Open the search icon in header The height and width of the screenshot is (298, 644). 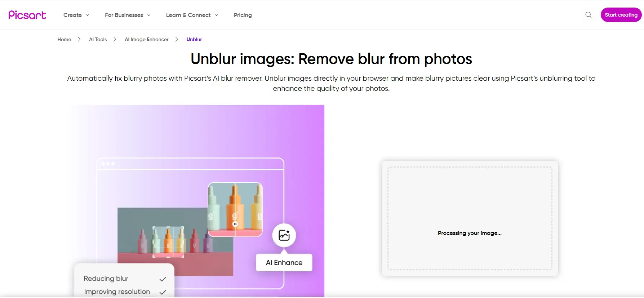(589, 15)
